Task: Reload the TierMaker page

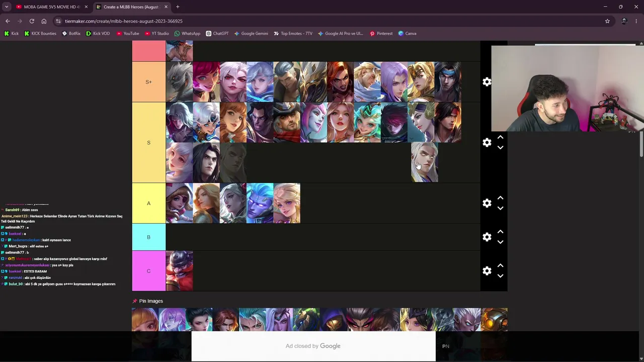Action: click(32, 21)
